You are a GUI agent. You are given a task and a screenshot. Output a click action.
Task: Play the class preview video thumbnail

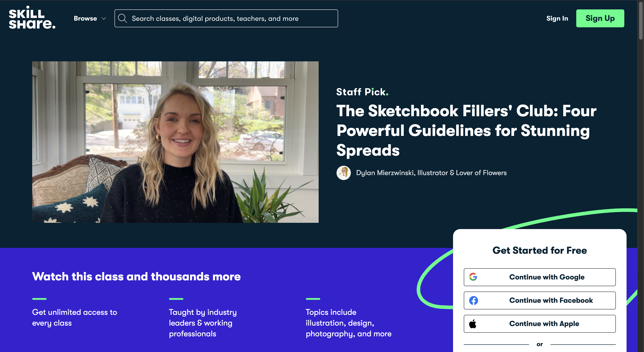(x=175, y=142)
